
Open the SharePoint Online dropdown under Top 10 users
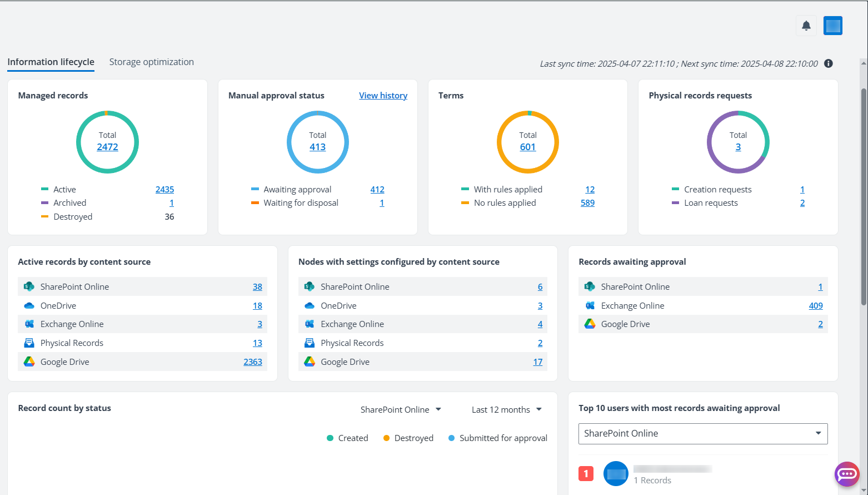coord(703,433)
